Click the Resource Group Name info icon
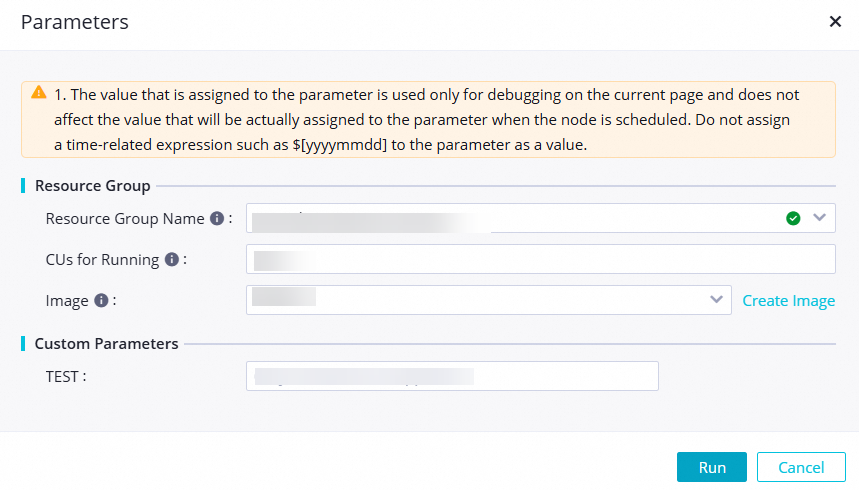Image resolution: width=859 pixels, height=490 pixels. 216,218
